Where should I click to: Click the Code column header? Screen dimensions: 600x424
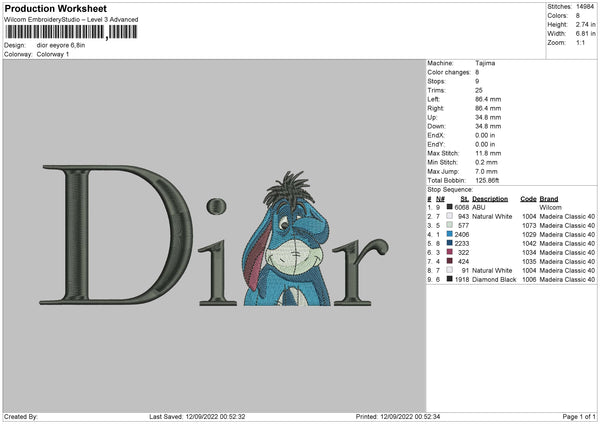(x=529, y=199)
